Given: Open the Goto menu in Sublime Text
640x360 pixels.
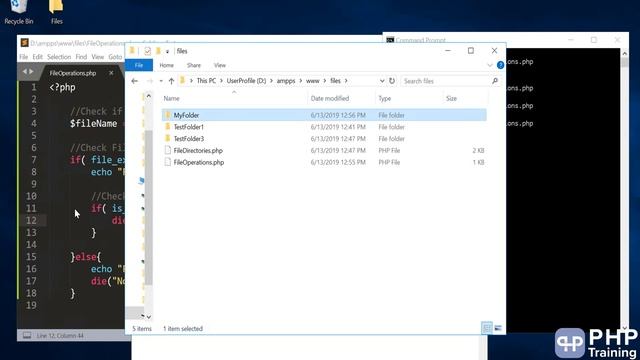Looking at the screenshot, I should point(115,57).
